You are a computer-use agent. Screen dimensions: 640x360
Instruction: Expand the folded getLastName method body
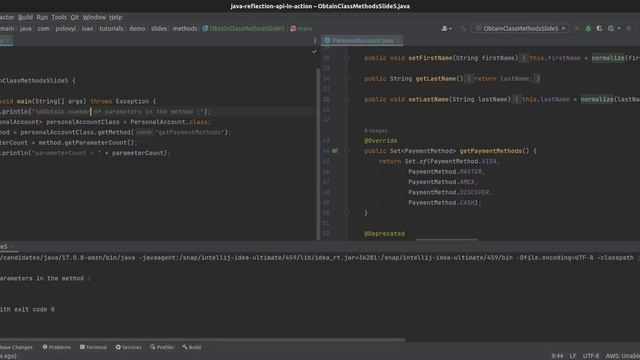(469, 79)
